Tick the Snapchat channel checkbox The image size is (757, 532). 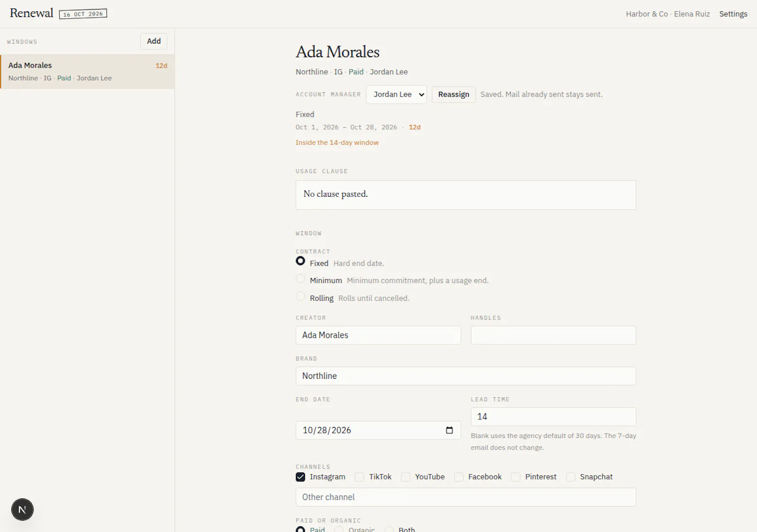click(571, 477)
